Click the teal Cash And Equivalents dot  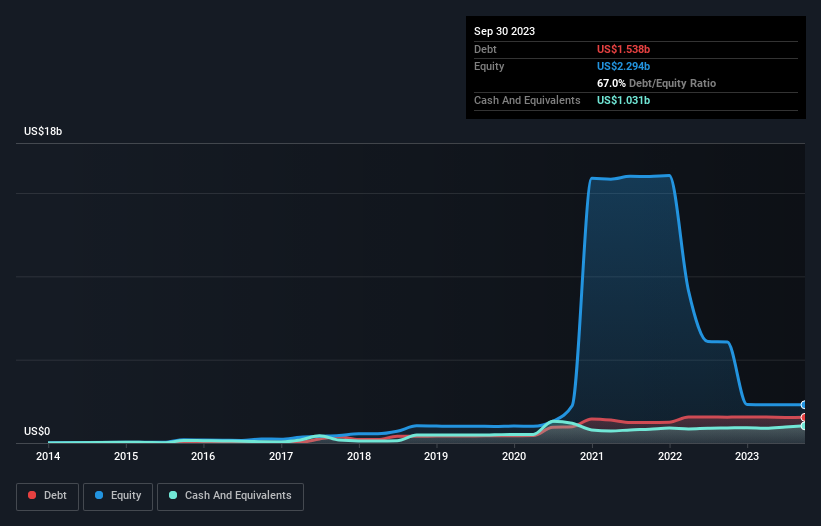(173, 495)
